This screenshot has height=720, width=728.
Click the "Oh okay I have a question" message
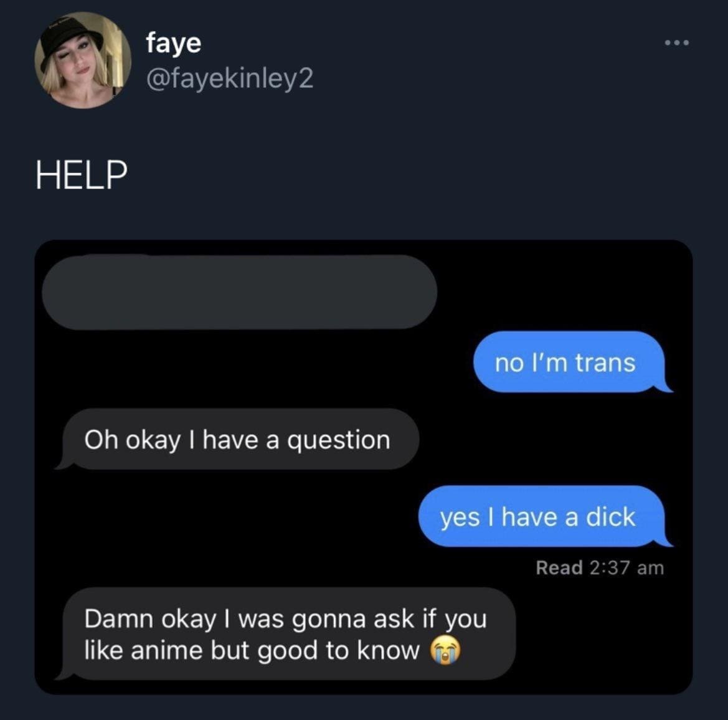[237, 440]
